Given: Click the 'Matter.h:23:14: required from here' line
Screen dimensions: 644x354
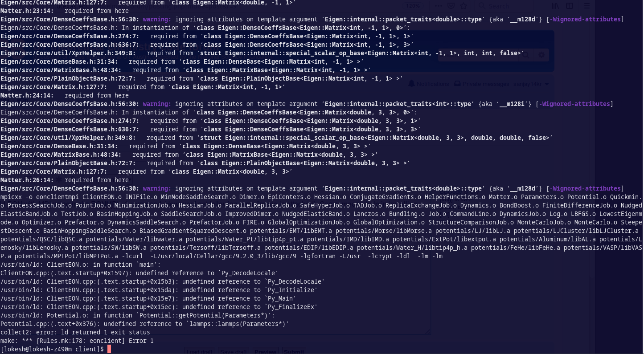Looking at the screenshot, I should point(65,11).
